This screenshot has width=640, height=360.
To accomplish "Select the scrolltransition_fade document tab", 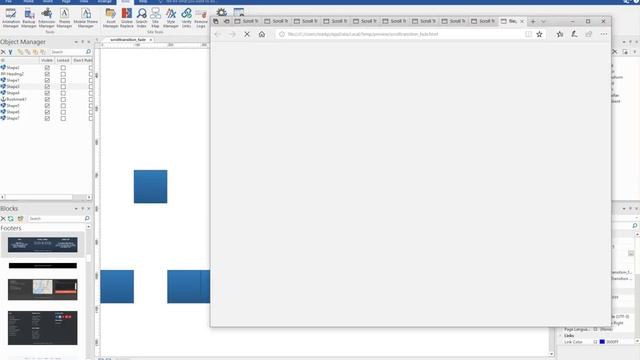I will click(128, 40).
